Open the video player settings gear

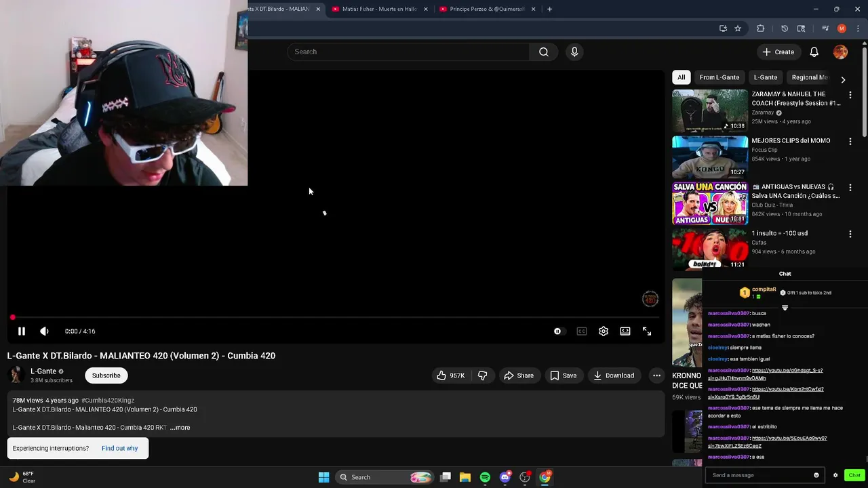click(x=603, y=331)
